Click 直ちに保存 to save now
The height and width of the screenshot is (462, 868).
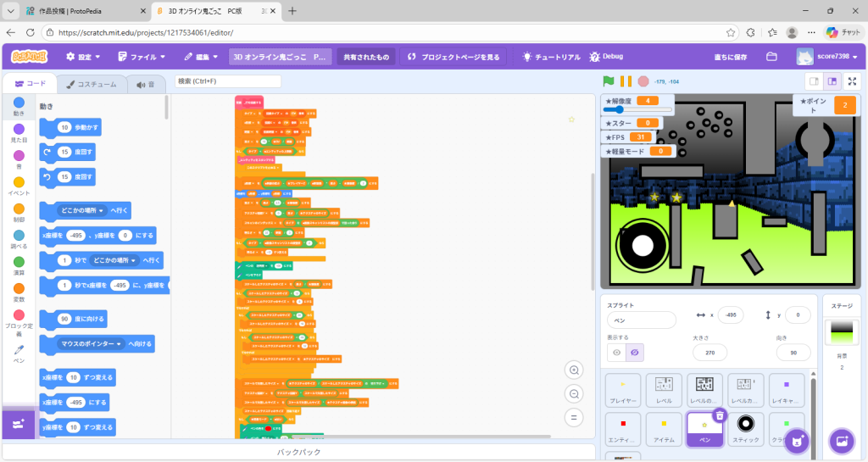729,57
